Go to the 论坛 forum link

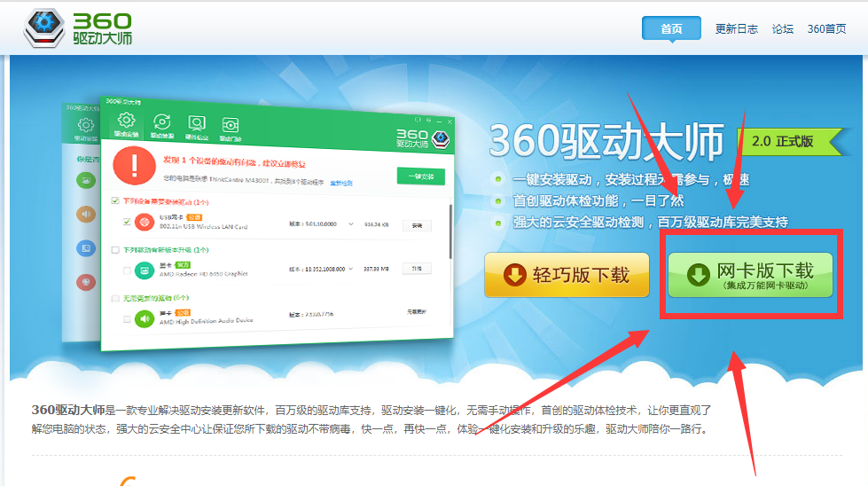[783, 28]
